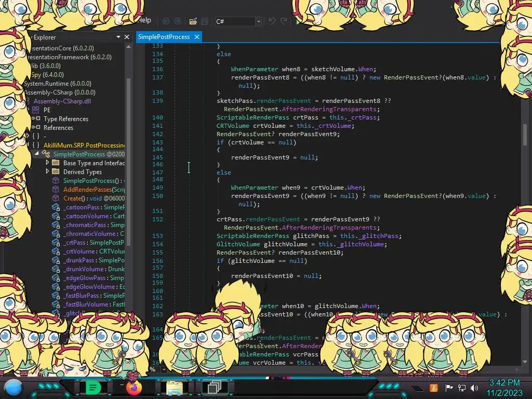Click the Windows Start orb
This screenshot has width=532, height=399.
[x=13, y=388]
